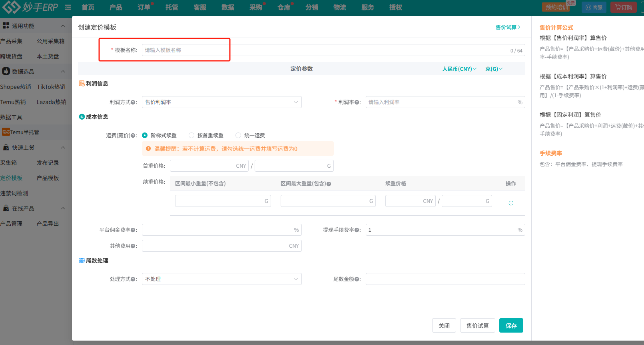Click the help icon beside 平台佣金费率

tap(133, 230)
